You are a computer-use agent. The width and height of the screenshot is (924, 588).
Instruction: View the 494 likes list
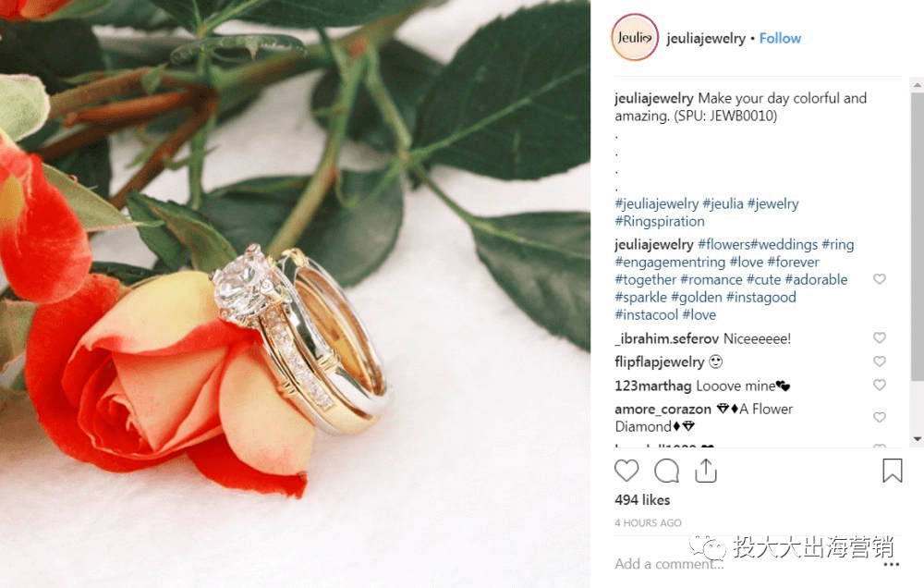click(x=642, y=500)
